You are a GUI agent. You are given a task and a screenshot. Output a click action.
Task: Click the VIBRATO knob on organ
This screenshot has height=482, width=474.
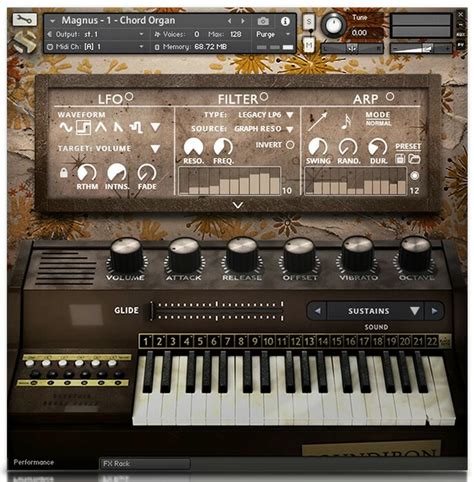pos(358,256)
